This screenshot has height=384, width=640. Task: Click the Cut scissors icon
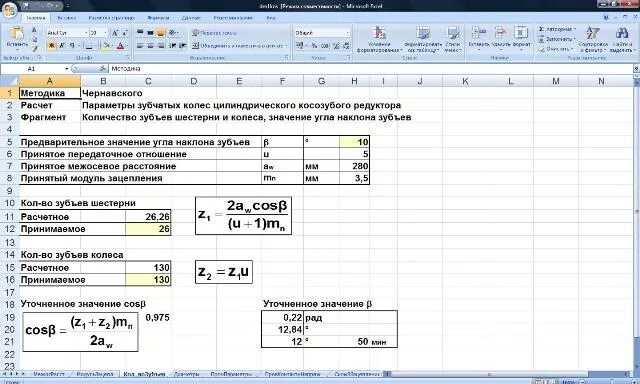pos(34,31)
